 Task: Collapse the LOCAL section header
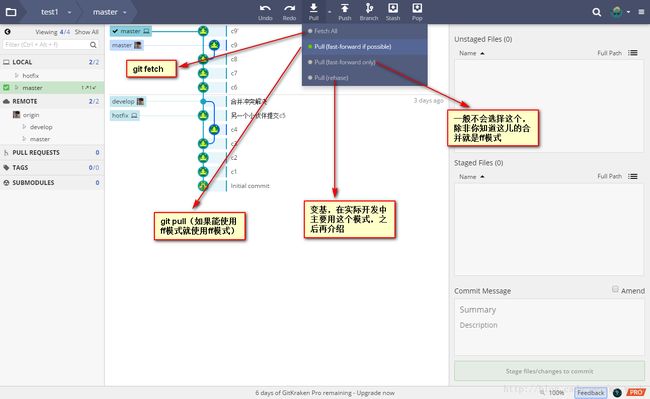point(52,62)
